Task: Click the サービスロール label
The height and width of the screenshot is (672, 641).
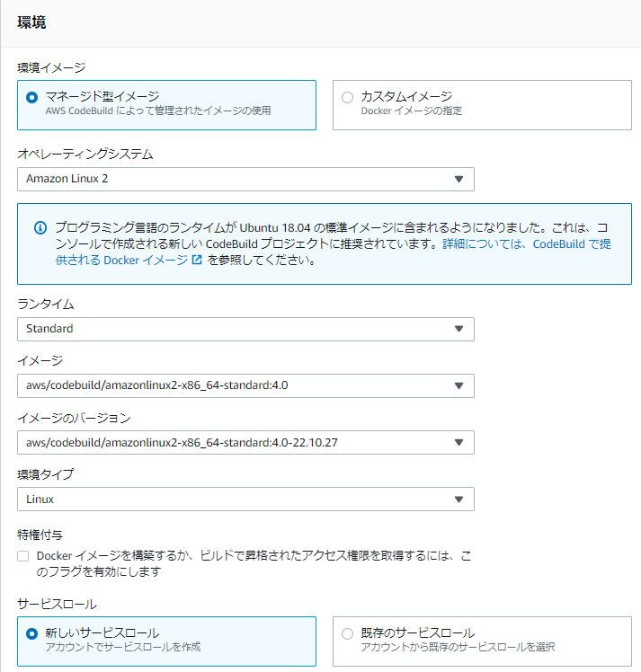Action: [x=57, y=605]
